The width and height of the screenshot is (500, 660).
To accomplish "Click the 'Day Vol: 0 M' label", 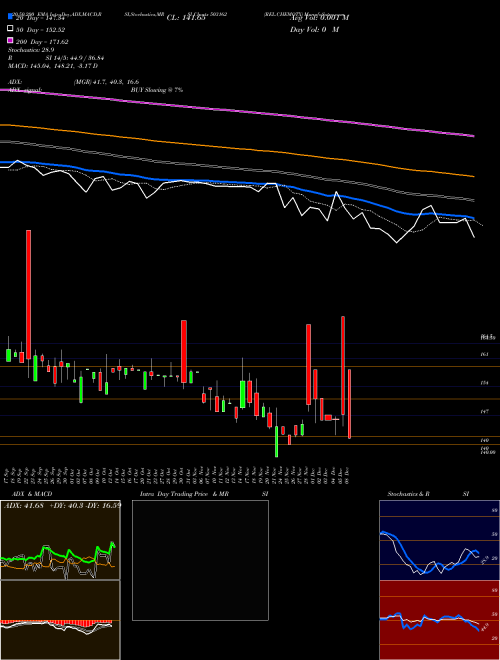I will coord(314,30).
